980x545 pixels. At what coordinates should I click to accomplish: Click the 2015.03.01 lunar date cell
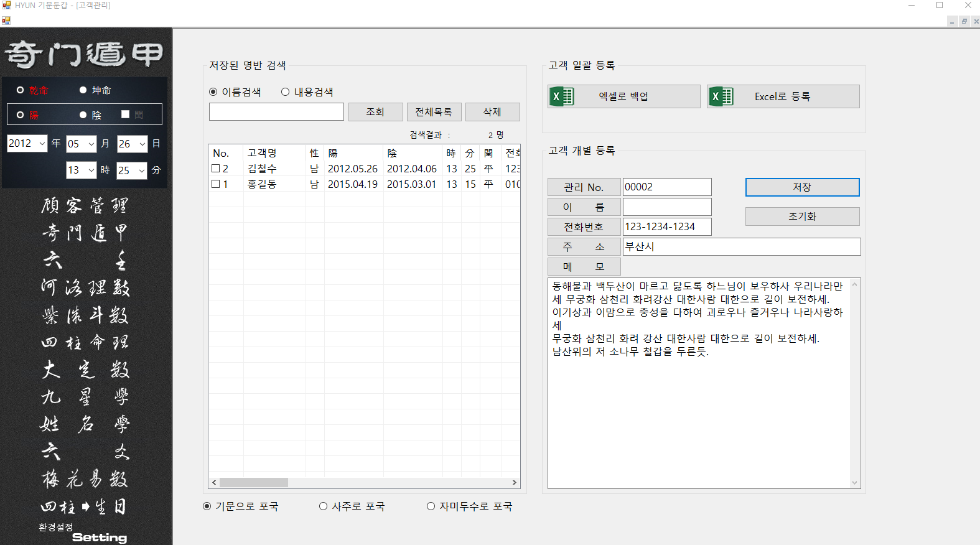coord(412,184)
